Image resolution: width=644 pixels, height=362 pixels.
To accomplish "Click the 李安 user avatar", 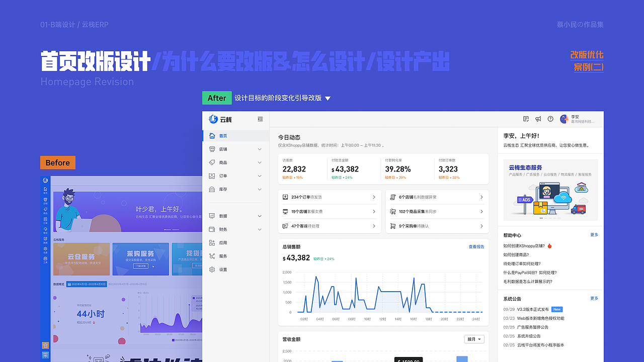I will click(564, 119).
